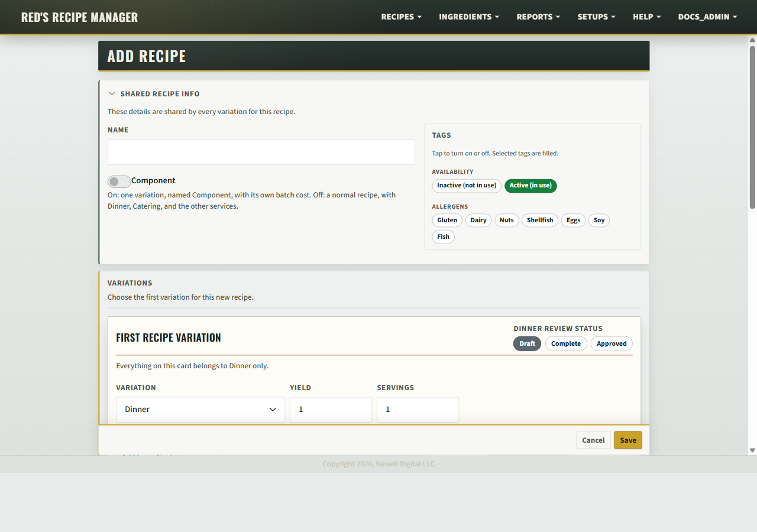Toggle the Dairy allergen tag

coord(478,220)
